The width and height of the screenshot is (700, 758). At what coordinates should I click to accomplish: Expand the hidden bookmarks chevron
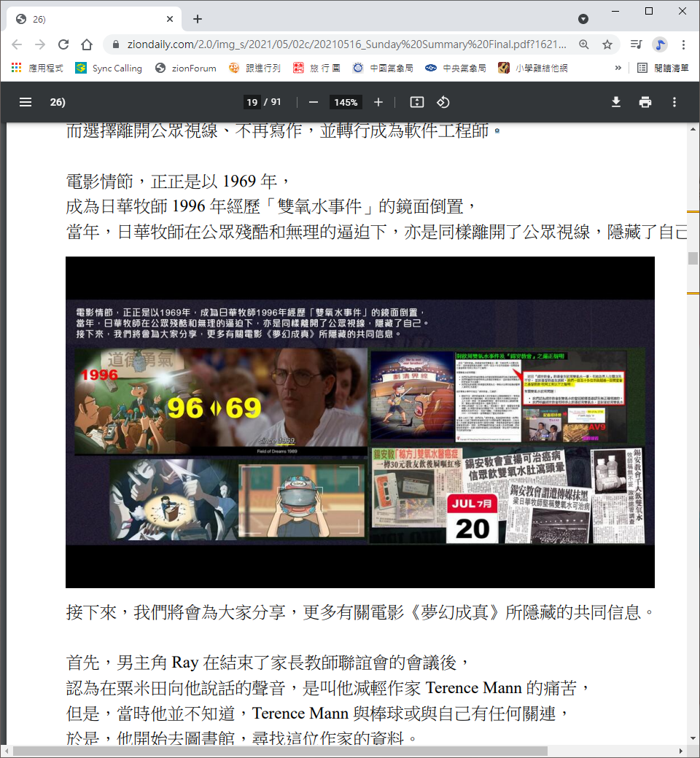point(618,69)
